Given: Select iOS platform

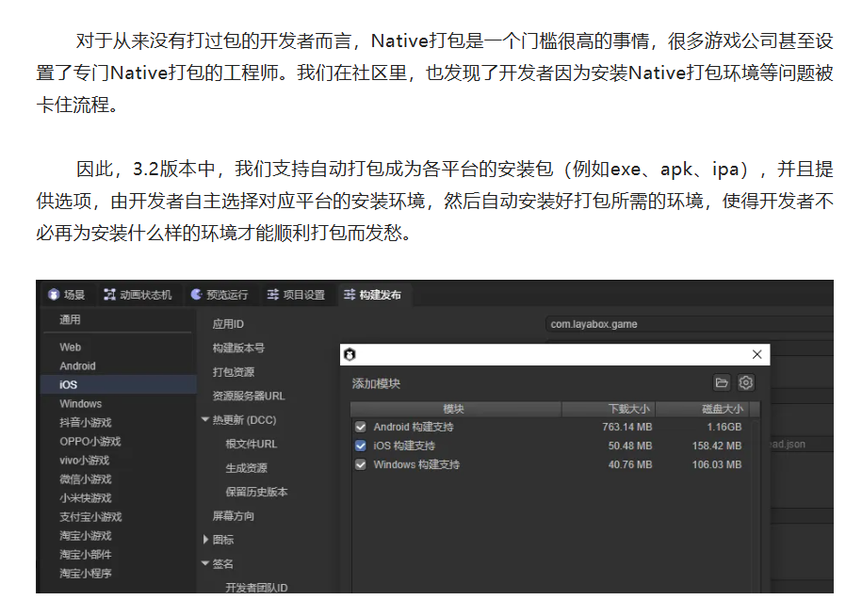Looking at the screenshot, I should (x=119, y=384).
